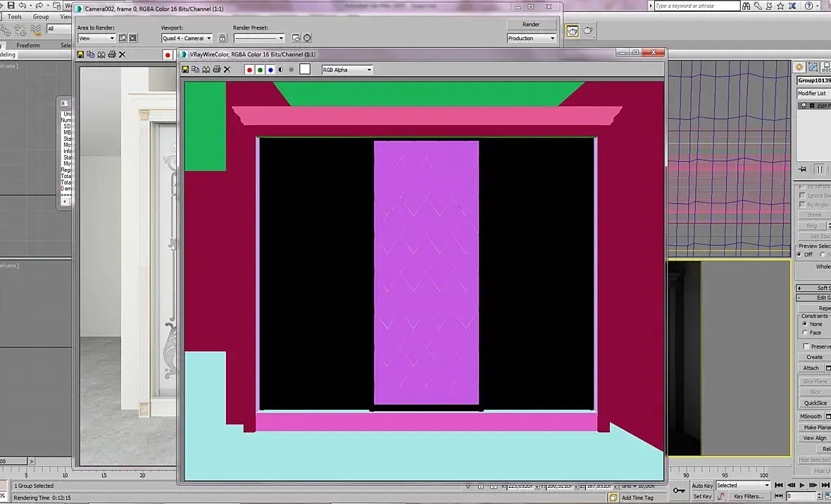Image resolution: width=831 pixels, height=504 pixels.
Task: Click the QuickSlice button
Action: pyautogui.click(x=815, y=403)
